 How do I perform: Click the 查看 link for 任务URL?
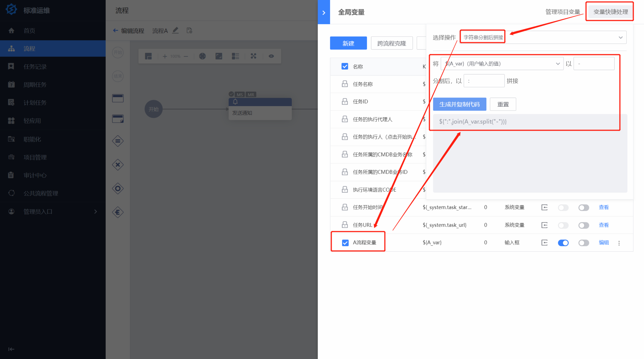pos(604,225)
